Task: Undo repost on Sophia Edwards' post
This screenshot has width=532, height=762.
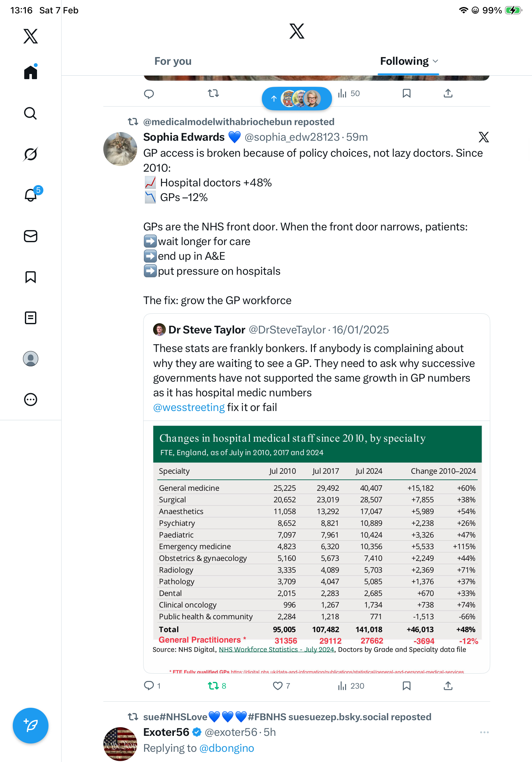Action: 213,686
